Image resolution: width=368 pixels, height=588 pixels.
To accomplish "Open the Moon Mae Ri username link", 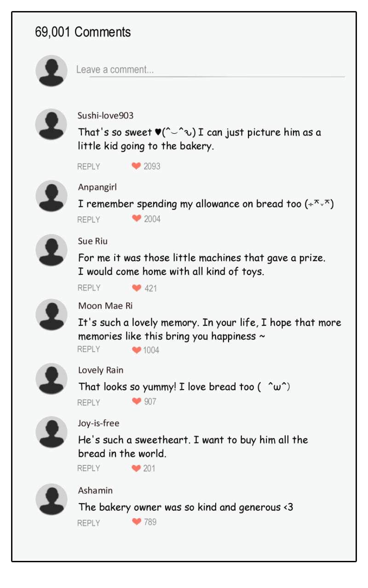I will click(105, 306).
